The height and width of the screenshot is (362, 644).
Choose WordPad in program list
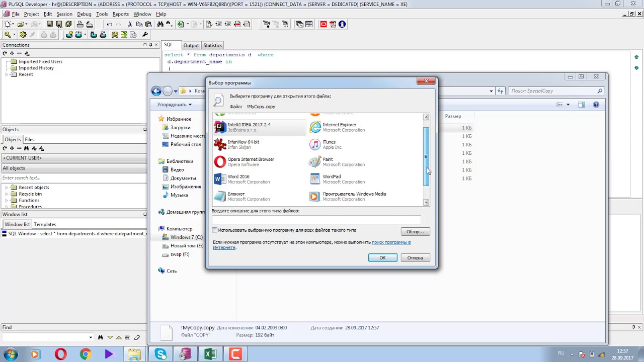354,179
